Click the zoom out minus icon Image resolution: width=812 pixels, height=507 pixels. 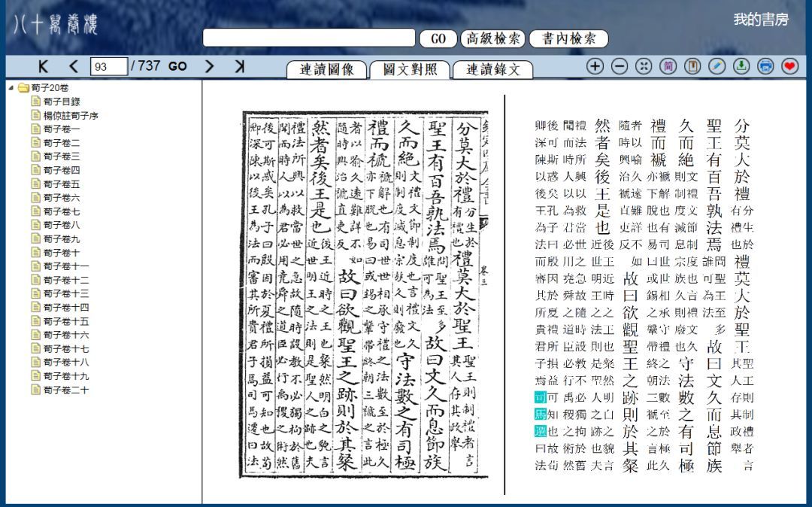pos(619,66)
